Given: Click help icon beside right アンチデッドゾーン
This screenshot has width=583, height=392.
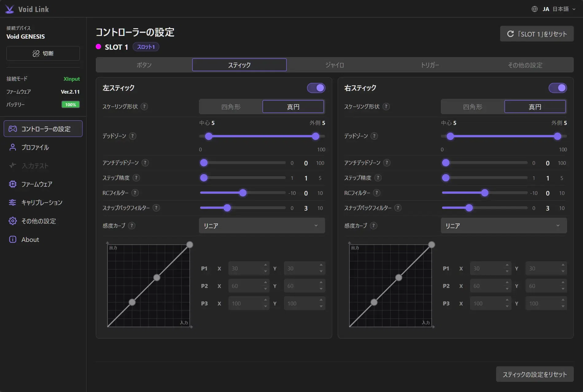Looking at the screenshot, I should 387,163.
